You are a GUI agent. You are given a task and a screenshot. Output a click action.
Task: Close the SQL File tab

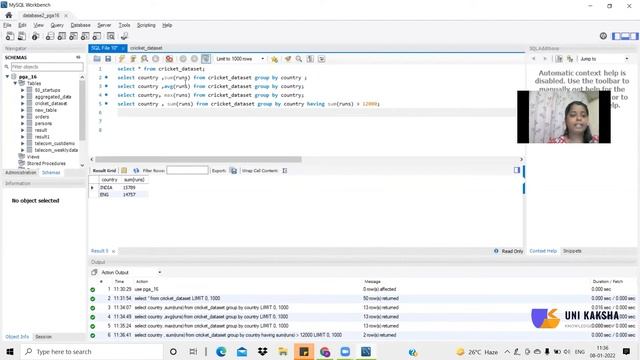(123, 48)
